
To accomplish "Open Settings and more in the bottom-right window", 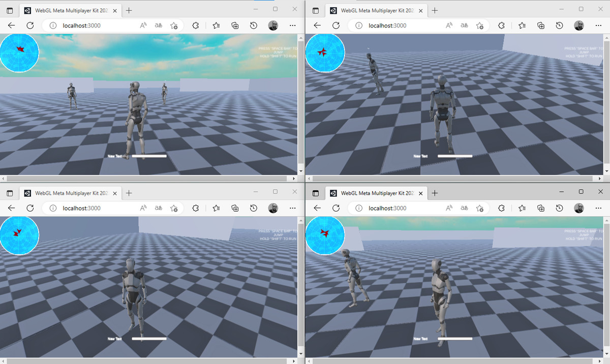I will [598, 208].
